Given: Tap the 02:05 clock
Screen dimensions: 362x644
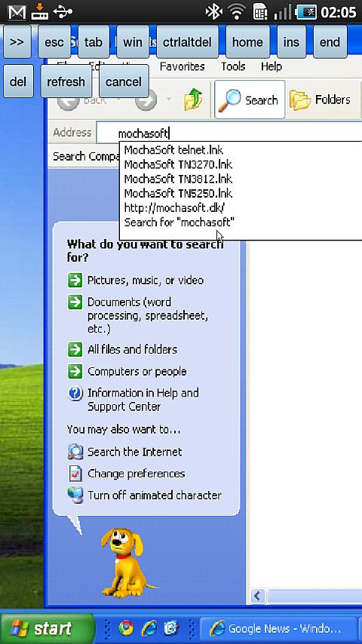Looking at the screenshot, I should (338, 12).
